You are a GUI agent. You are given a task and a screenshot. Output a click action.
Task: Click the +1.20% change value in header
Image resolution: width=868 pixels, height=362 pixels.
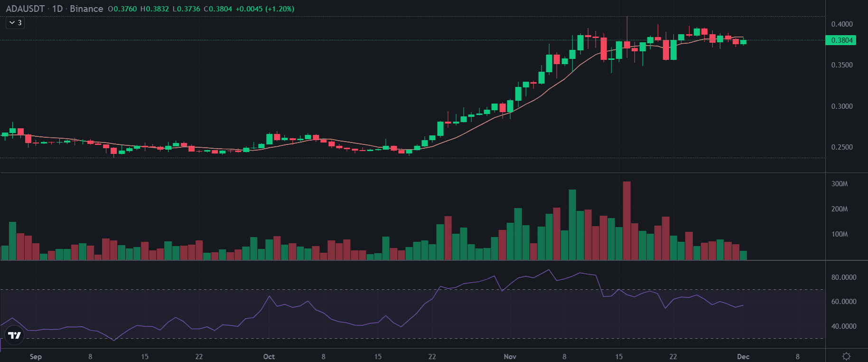pyautogui.click(x=280, y=9)
